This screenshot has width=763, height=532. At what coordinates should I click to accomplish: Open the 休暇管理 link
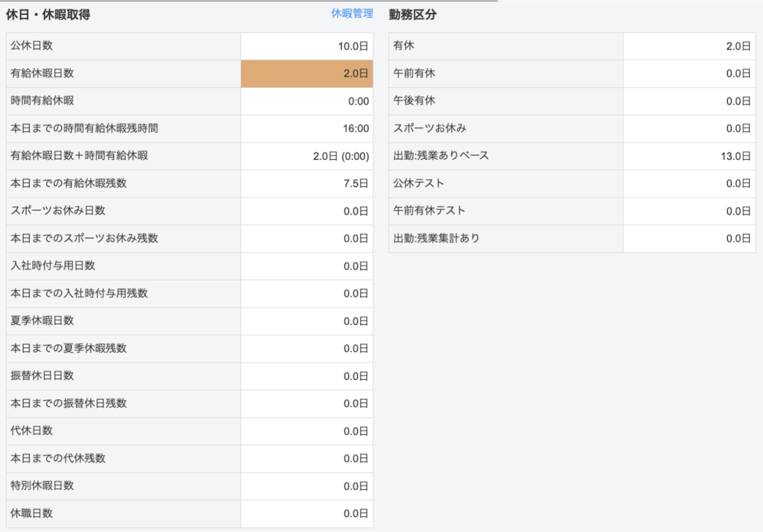(x=352, y=14)
